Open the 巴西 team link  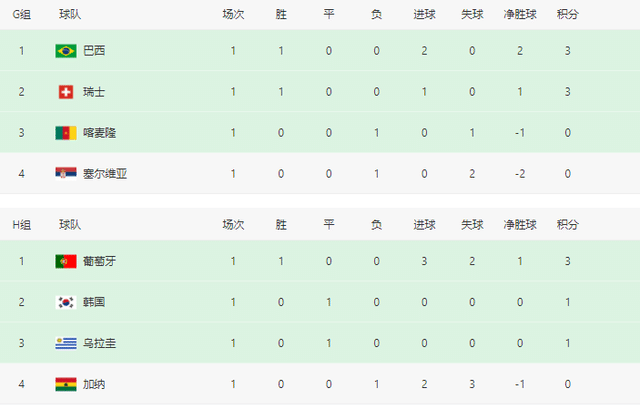point(94,50)
